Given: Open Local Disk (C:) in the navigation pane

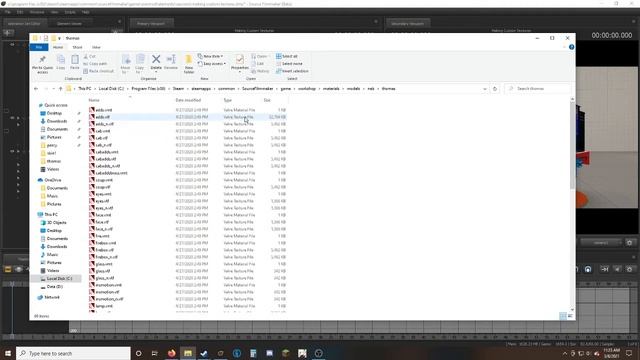Looking at the screenshot, I should click(x=59, y=278).
